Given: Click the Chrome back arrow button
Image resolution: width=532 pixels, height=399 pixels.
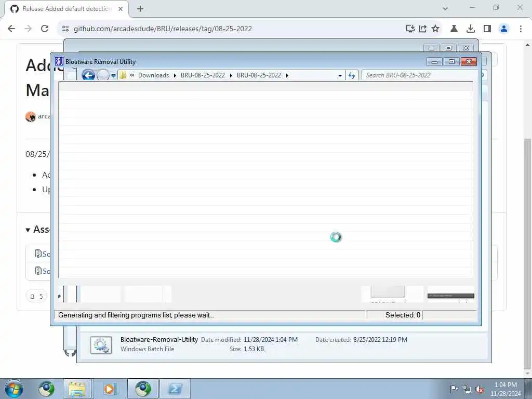Looking at the screenshot, I should click(x=11, y=29).
